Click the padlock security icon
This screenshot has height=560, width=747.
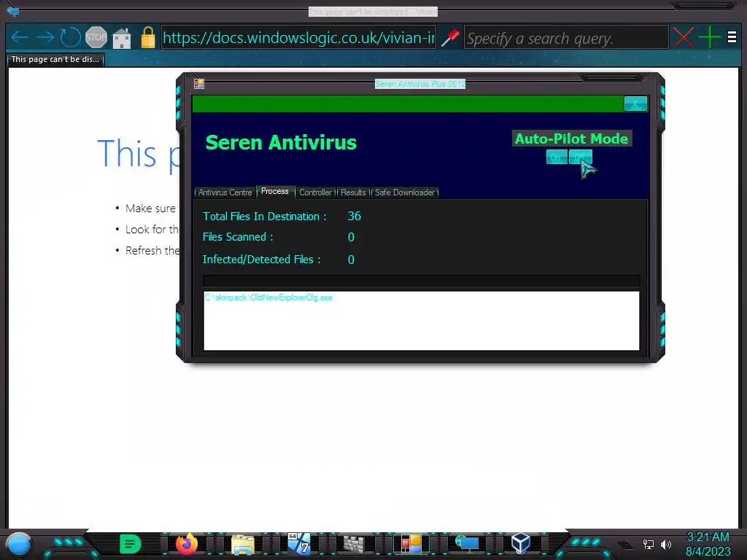tap(148, 37)
